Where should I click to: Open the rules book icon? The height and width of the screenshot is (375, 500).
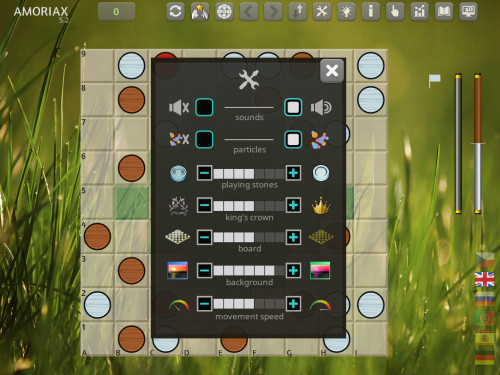[x=444, y=12]
